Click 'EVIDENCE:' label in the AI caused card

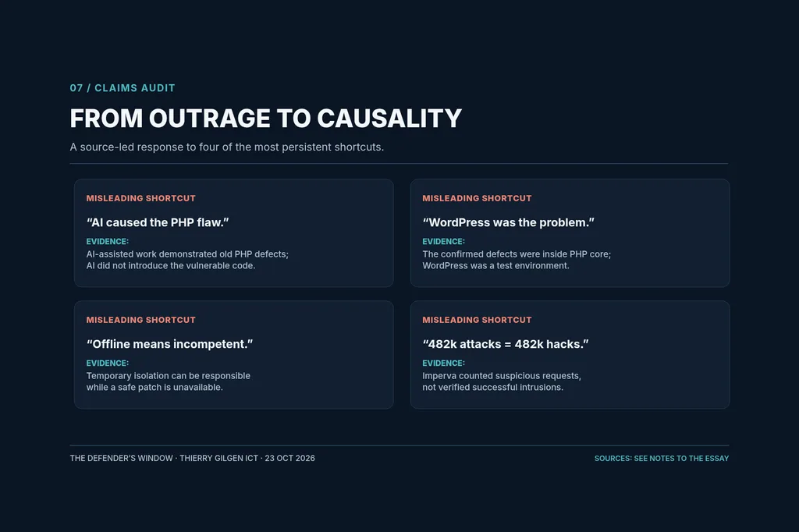108,242
